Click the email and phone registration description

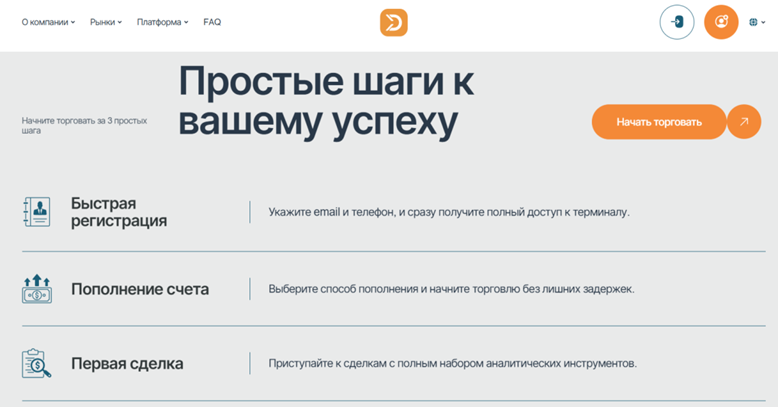pos(449,212)
